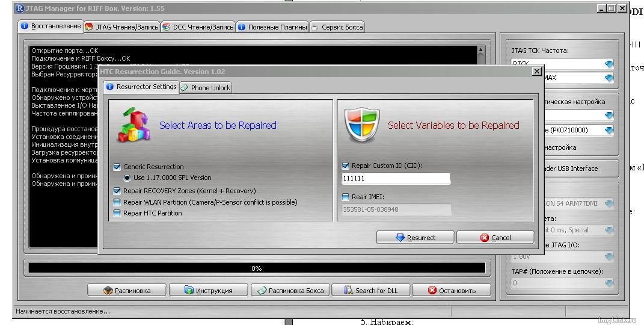The width and height of the screenshot is (644, 325).
Task: Click the icon on Распиновка Бокса button
Action: coord(262,291)
